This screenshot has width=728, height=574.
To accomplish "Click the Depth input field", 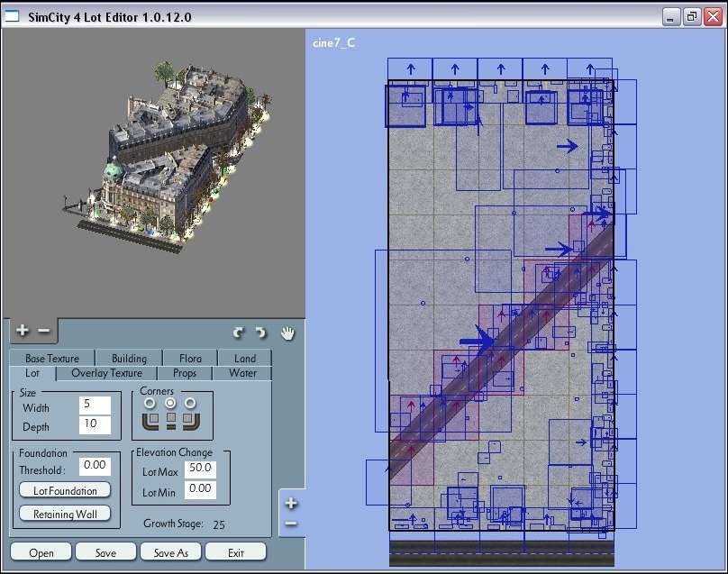I will (x=95, y=424).
